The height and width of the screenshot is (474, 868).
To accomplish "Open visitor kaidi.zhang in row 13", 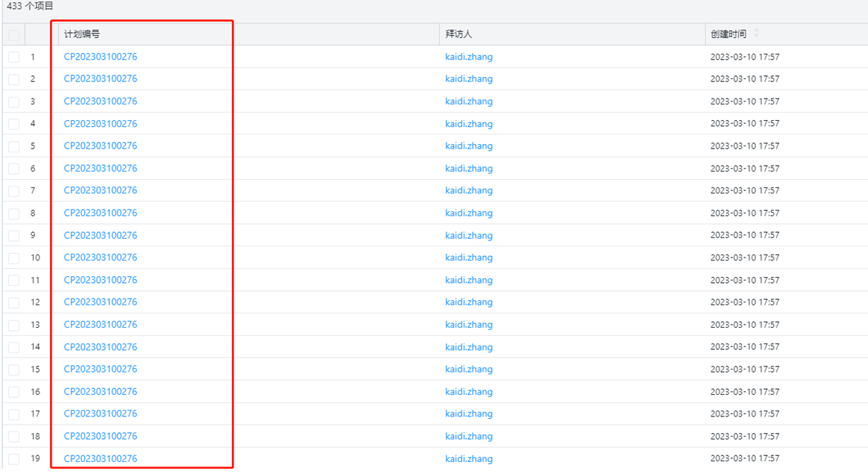I will coord(469,325).
